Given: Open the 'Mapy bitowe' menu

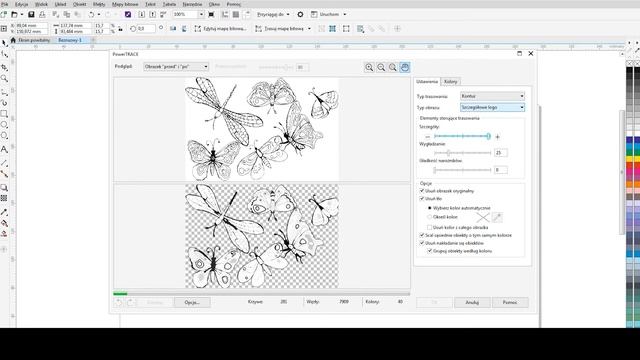Looking at the screenshot, I should (125, 4).
